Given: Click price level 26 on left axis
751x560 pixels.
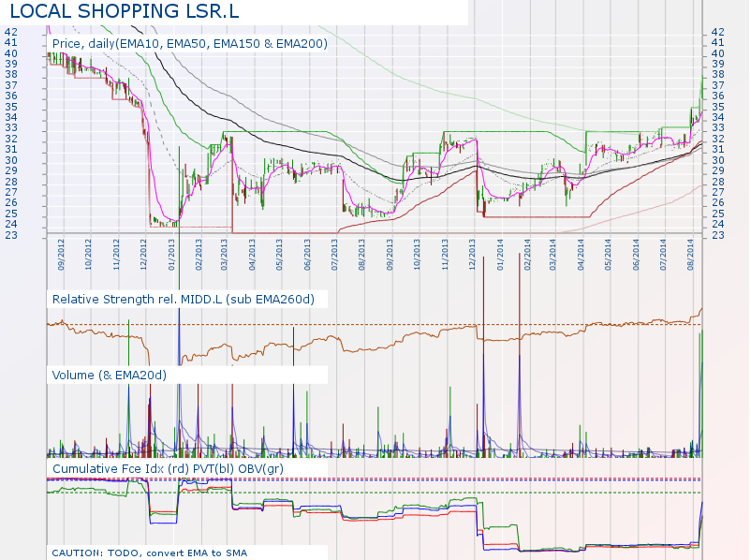Looking at the screenshot, I should [x=11, y=203].
